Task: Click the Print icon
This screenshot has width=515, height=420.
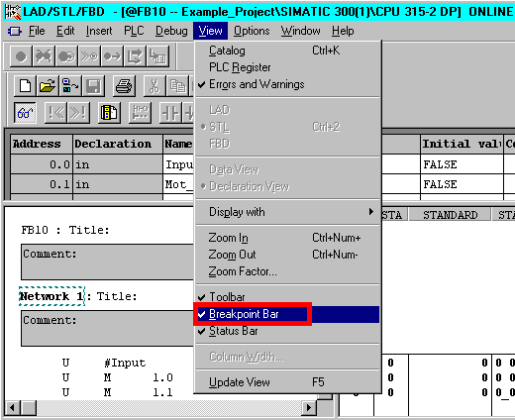Action: [x=124, y=86]
